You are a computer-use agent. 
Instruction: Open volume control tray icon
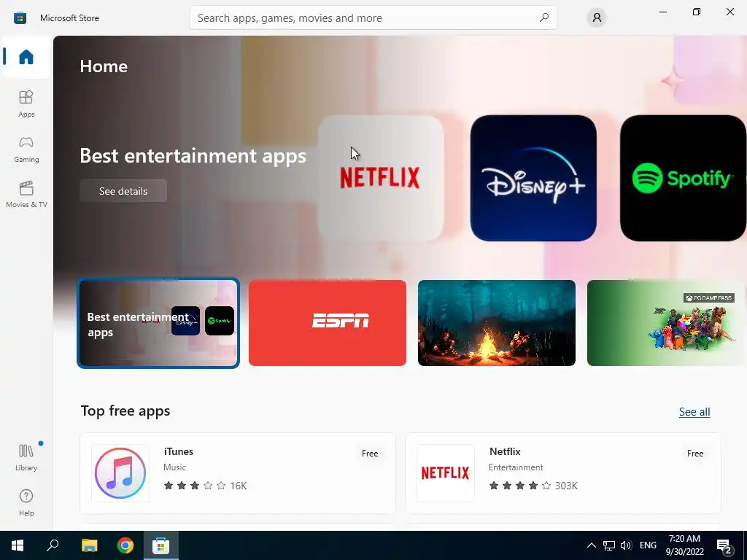pos(626,545)
